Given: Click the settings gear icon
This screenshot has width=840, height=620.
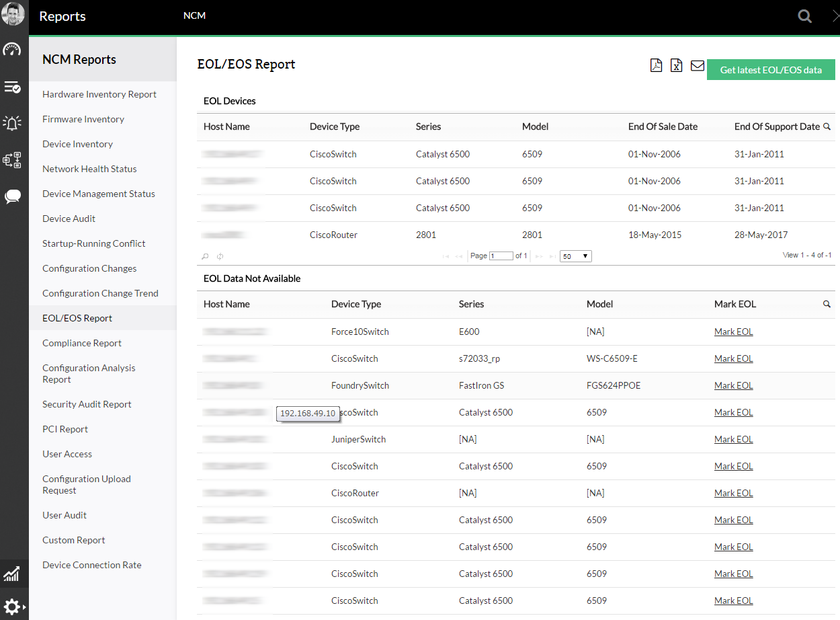Looking at the screenshot, I should 12,607.
